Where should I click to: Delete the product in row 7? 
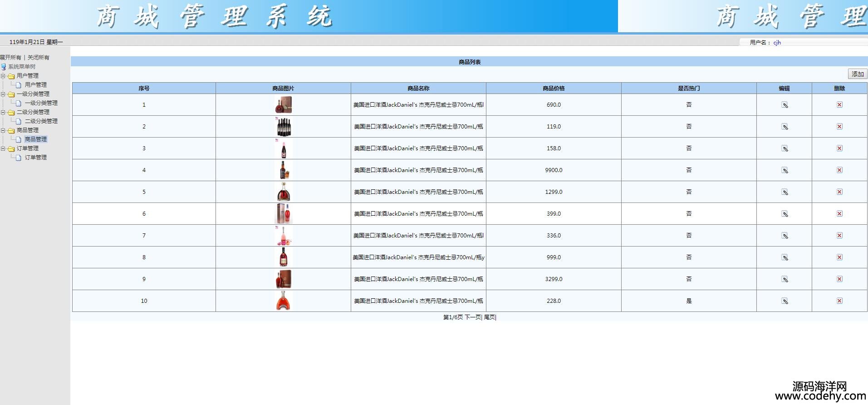839,236
